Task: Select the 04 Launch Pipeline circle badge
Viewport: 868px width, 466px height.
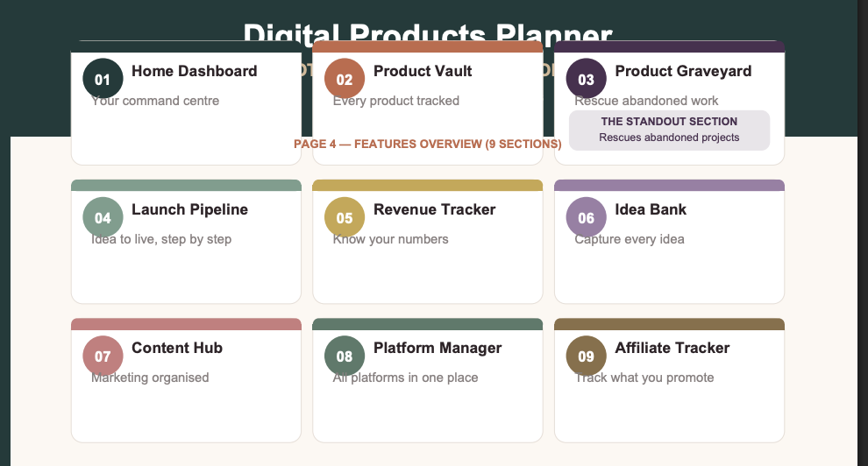Action: 103,217
